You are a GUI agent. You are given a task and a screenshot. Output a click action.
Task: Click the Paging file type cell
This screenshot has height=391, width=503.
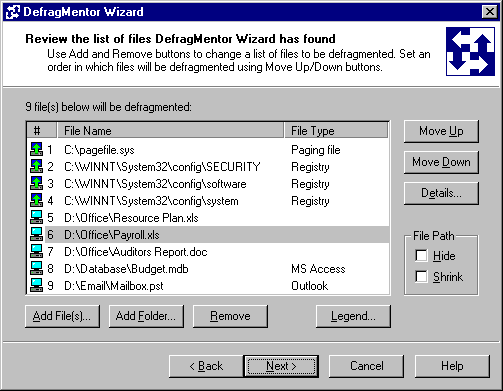[316, 150]
